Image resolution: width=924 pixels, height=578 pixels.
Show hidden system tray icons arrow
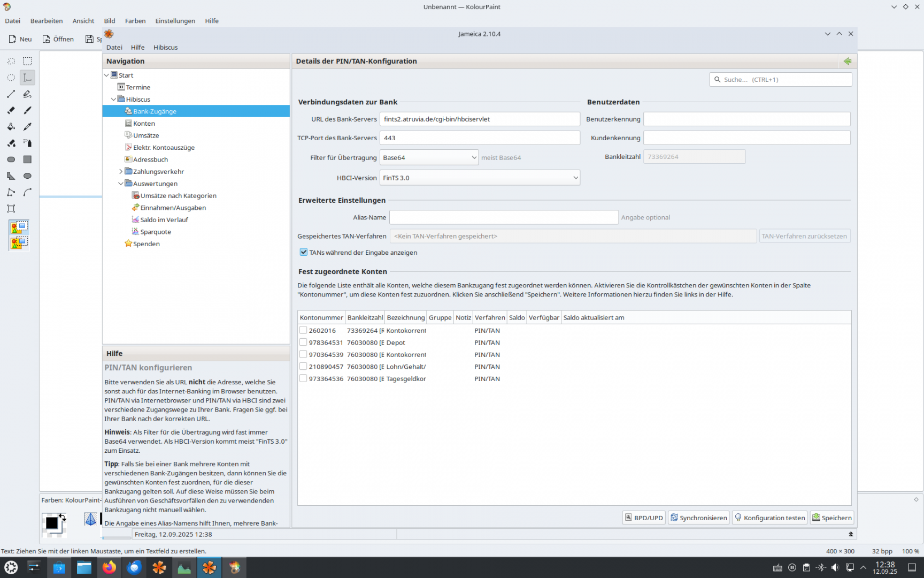coord(863,567)
